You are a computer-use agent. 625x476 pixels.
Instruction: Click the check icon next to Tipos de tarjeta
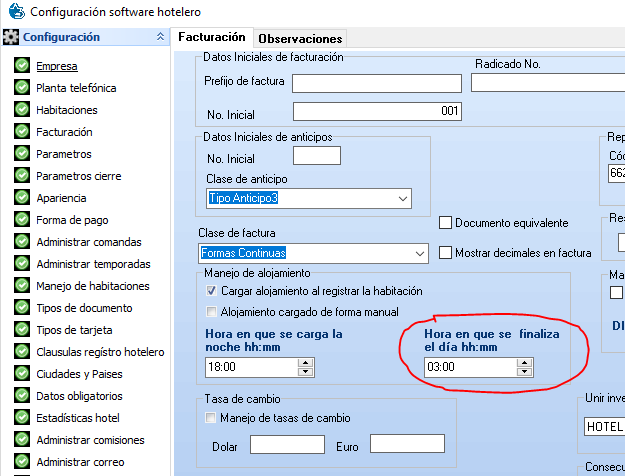tap(22, 330)
